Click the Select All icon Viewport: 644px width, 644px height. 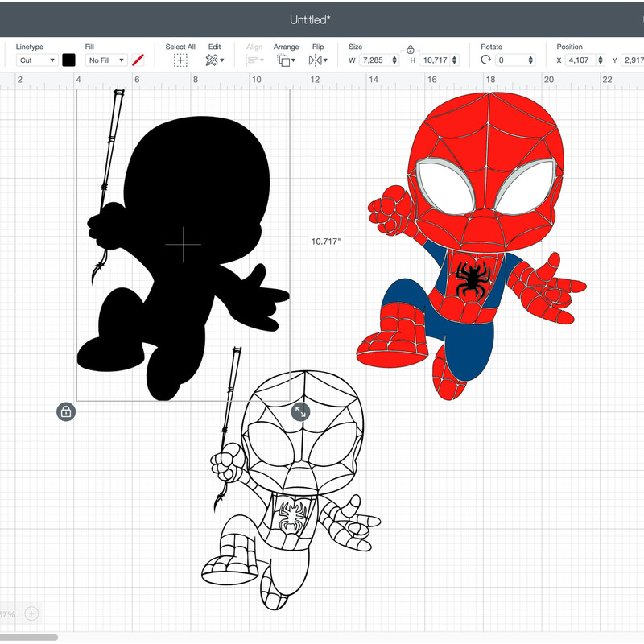point(180,60)
